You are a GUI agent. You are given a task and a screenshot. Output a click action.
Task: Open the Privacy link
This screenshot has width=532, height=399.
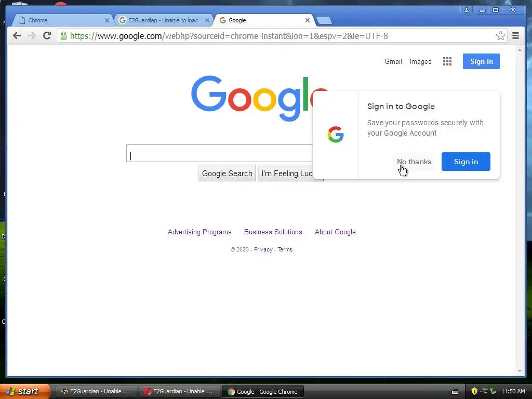[x=263, y=249]
